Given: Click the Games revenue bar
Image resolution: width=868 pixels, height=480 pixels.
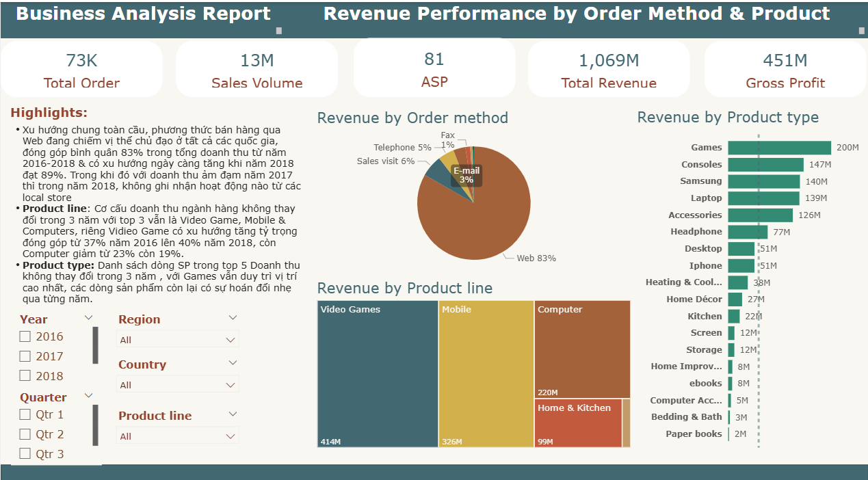Looking at the screenshot, I should pyautogui.click(x=778, y=148).
